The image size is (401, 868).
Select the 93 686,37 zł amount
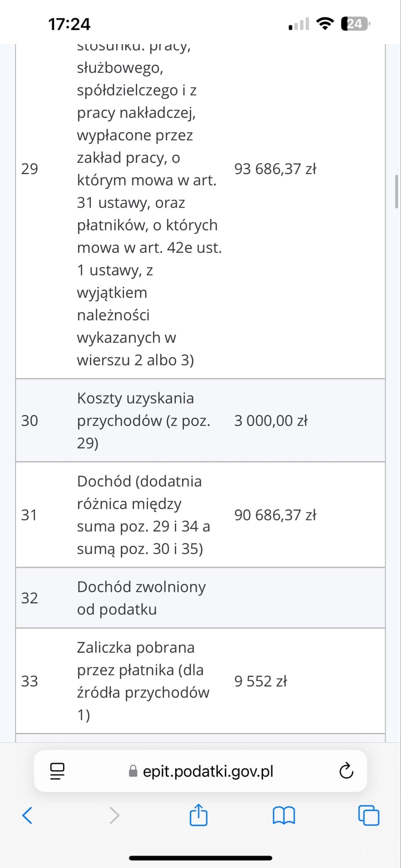tap(275, 169)
